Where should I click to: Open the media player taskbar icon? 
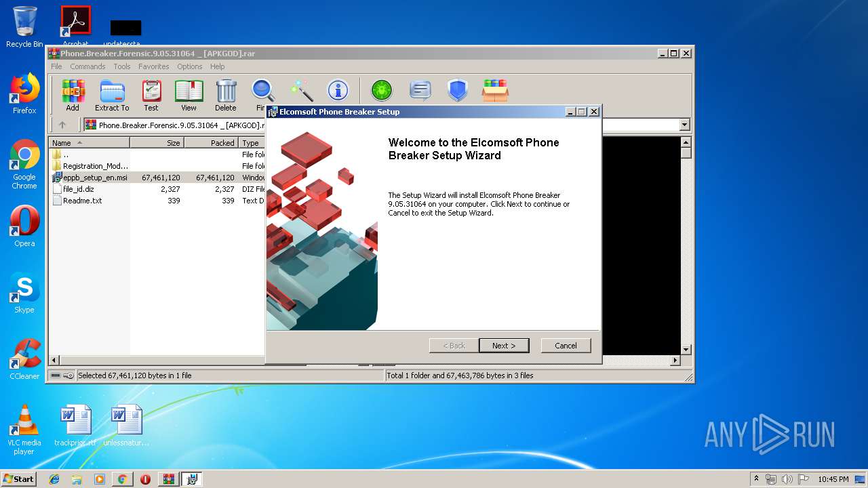pyautogui.click(x=100, y=479)
